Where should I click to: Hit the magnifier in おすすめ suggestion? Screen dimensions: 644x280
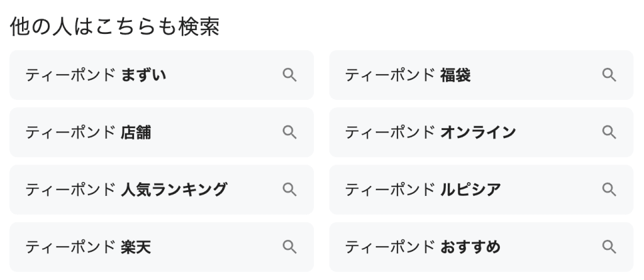pyautogui.click(x=609, y=247)
